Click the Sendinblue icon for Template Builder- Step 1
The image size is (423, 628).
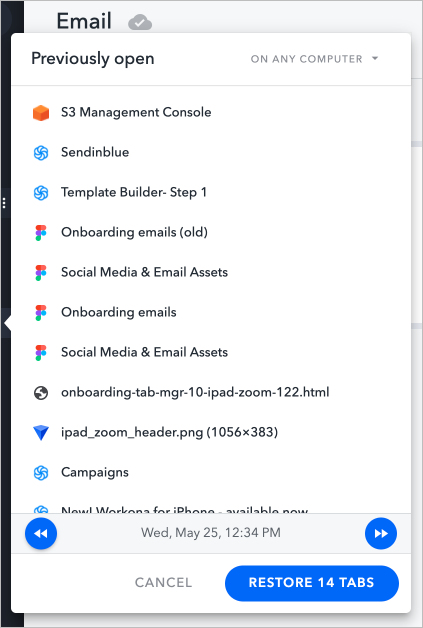point(41,193)
